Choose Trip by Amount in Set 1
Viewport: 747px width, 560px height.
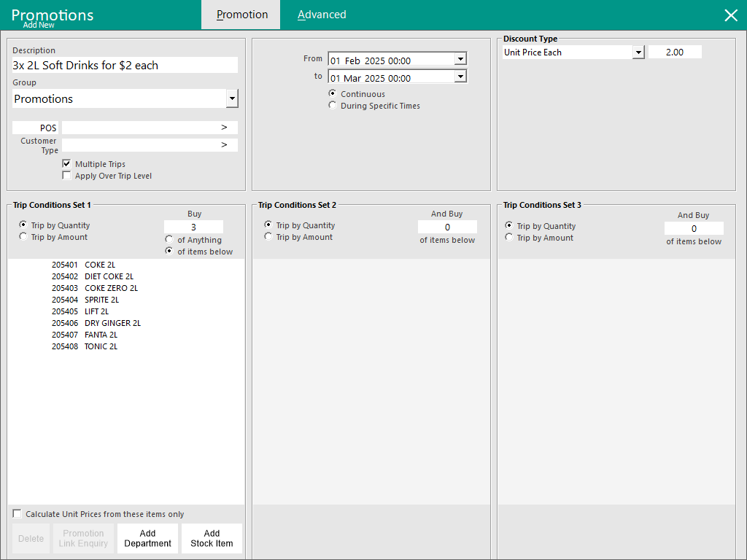pyautogui.click(x=23, y=237)
